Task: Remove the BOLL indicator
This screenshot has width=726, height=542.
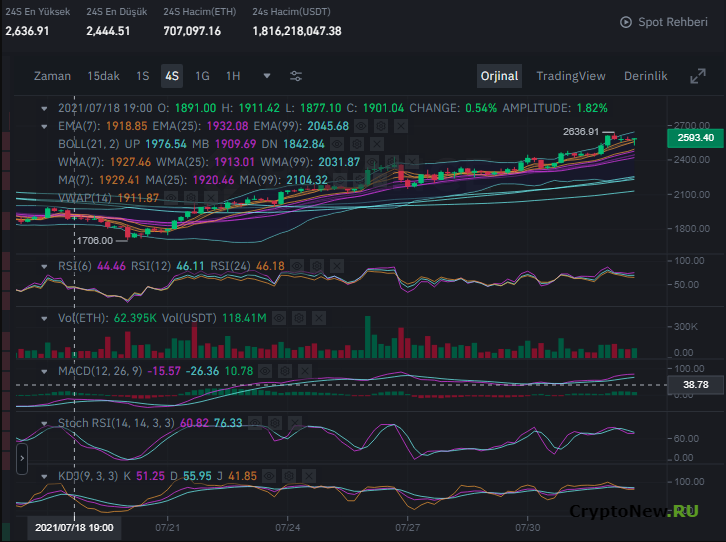Action: pyautogui.click(x=377, y=144)
